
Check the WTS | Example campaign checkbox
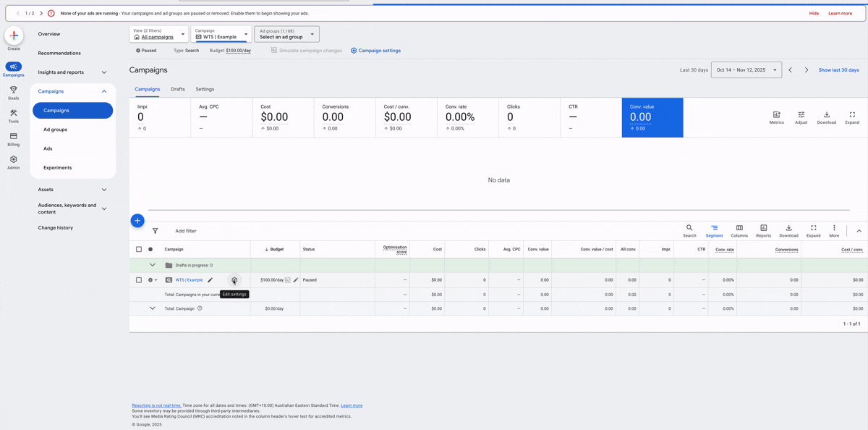tap(139, 280)
